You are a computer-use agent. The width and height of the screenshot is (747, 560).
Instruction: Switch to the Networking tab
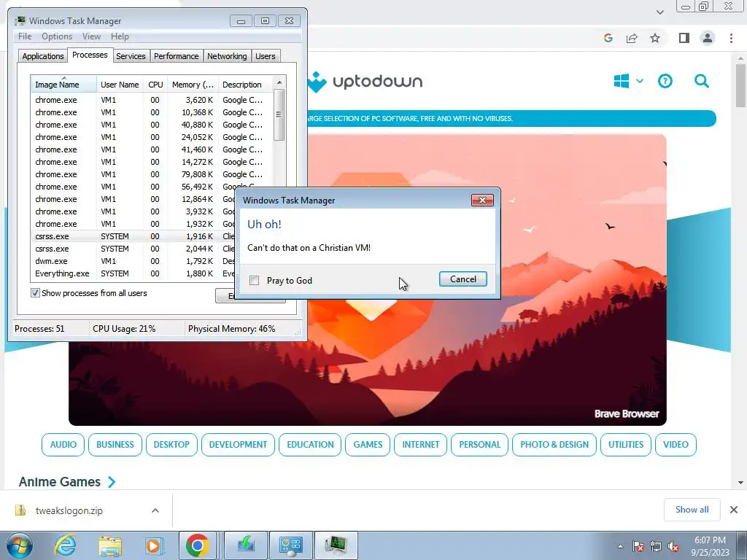[227, 56]
